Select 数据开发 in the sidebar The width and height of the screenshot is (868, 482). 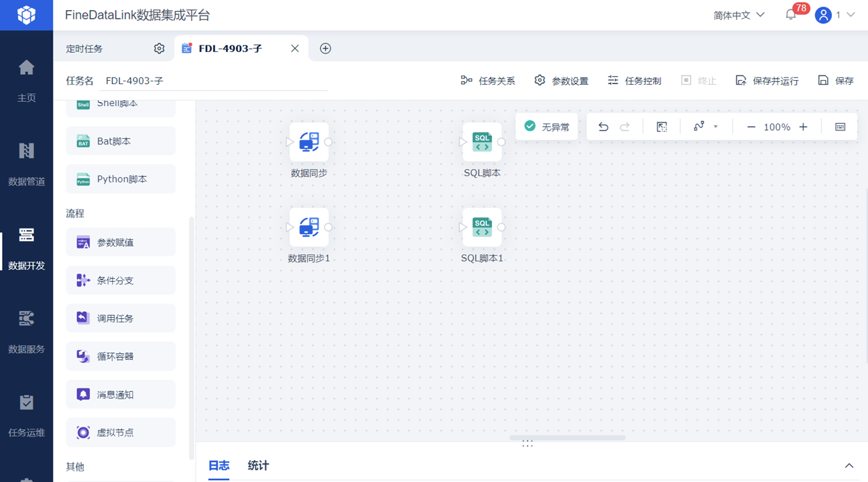click(26, 248)
